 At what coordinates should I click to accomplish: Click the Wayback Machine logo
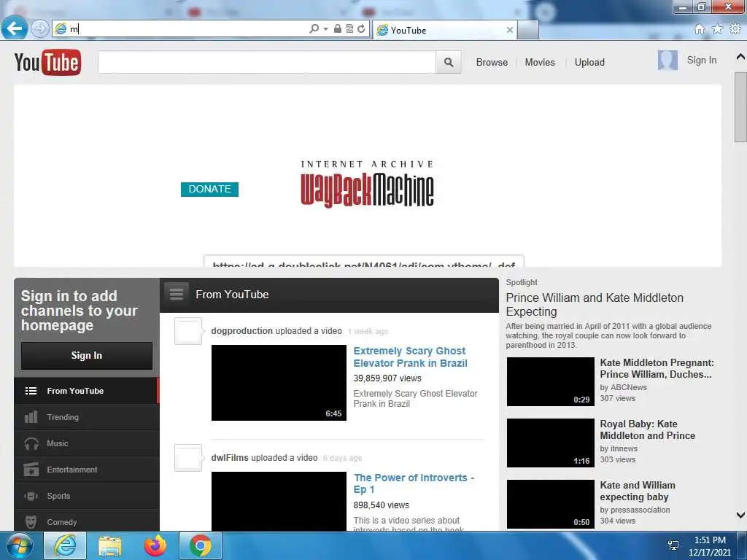(367, 184)
